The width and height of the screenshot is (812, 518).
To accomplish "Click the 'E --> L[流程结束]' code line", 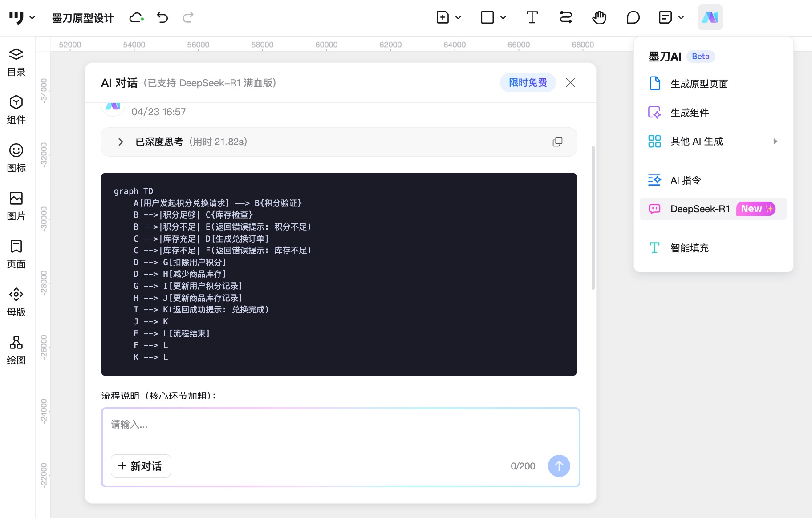I will 172,333.
